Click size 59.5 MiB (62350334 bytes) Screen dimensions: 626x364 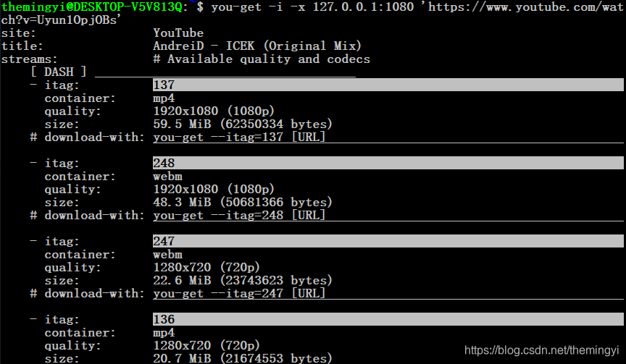pyautogui.click(x=242, y=124)
